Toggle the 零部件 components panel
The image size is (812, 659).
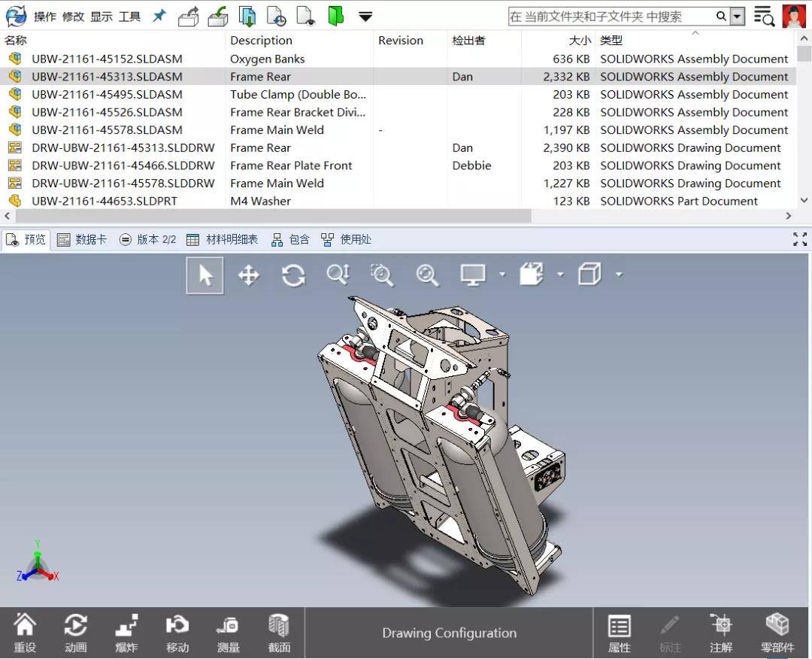click(778, 632)
